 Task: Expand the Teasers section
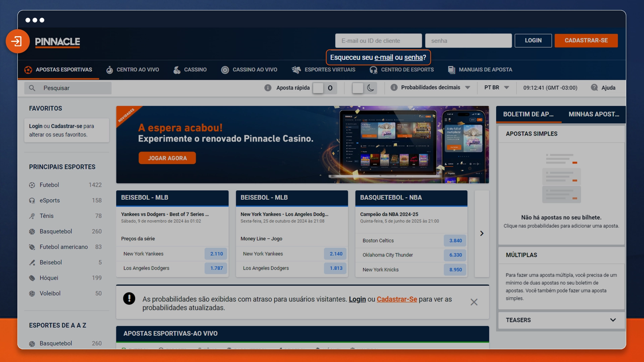(x=561, y=320)
